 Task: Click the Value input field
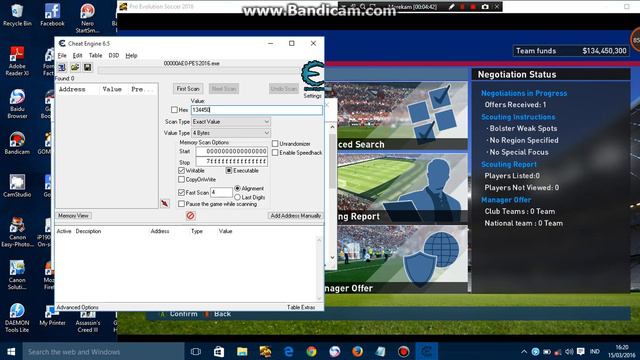point(256,110)
